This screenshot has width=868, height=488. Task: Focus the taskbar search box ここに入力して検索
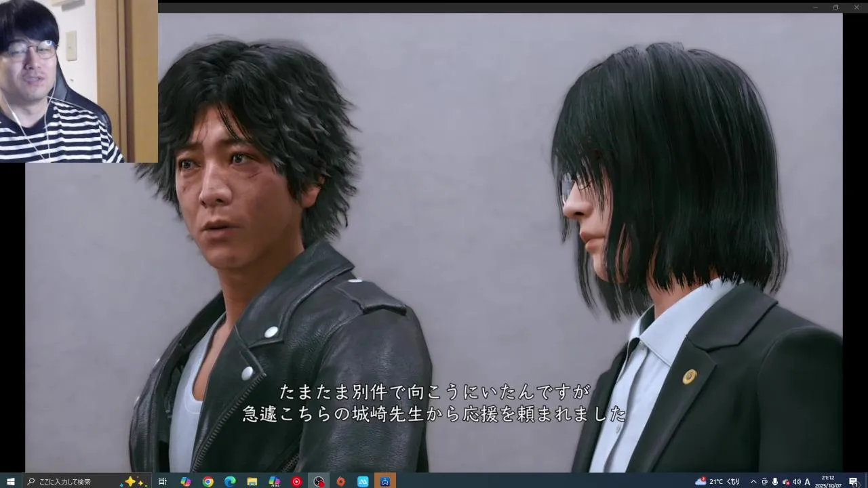[x=88, y=481]
